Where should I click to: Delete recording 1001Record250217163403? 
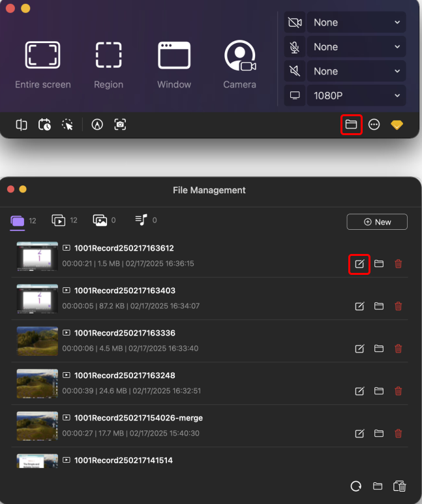point(399,306)
